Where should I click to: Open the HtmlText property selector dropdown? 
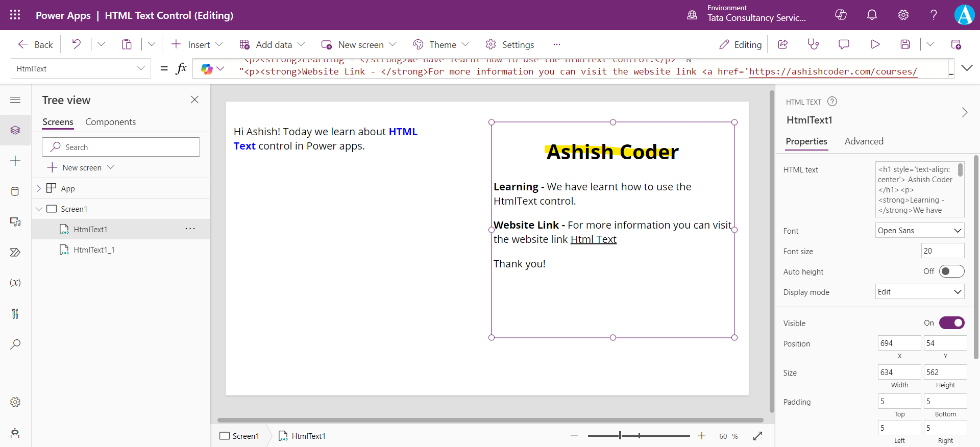(x=81, y=69)
